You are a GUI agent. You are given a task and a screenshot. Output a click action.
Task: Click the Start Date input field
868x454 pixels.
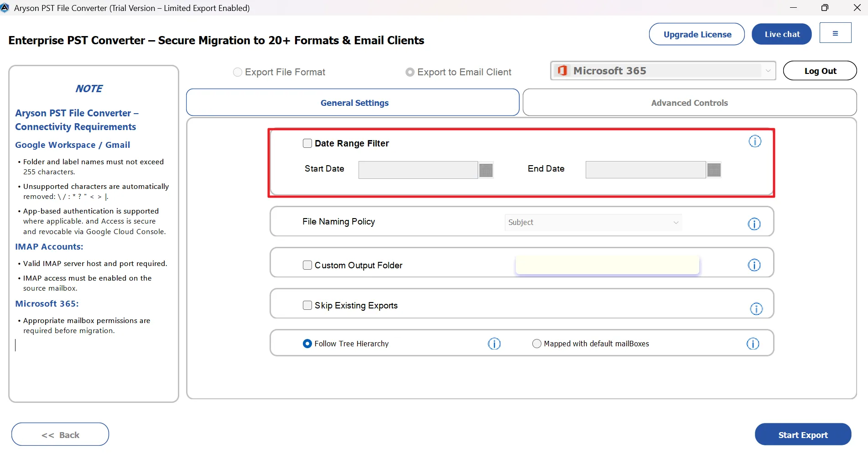pyautogui.click(x=418, y=170)
